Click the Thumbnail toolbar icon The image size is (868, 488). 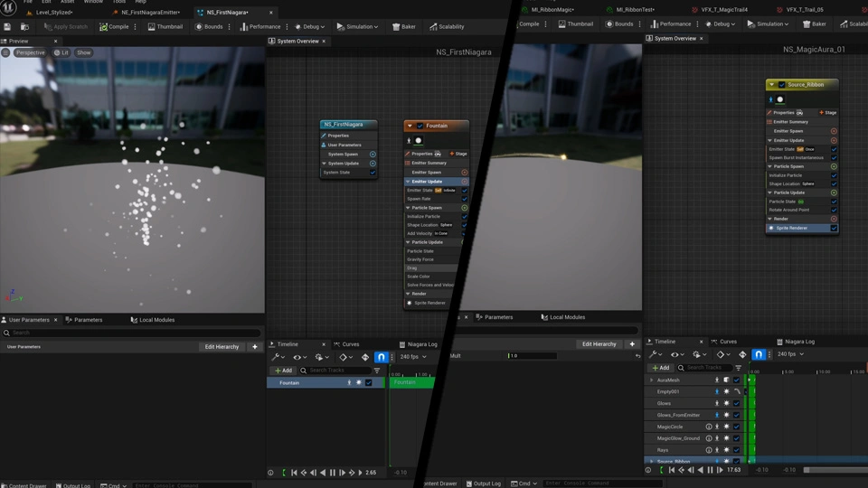164,26
